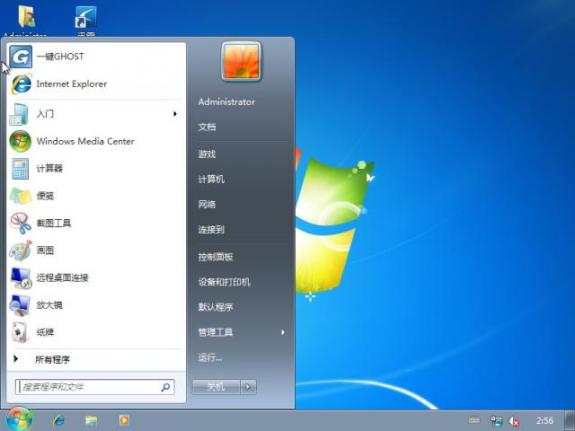Click the taskbar clock showing 2:56
Image resolution: width=575 pixels, height=431 pixels.
pos(545,421)
